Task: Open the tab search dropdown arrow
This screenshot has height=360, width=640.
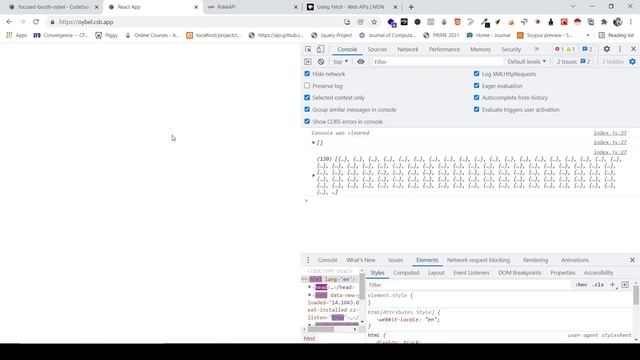Action: (573, 7)
